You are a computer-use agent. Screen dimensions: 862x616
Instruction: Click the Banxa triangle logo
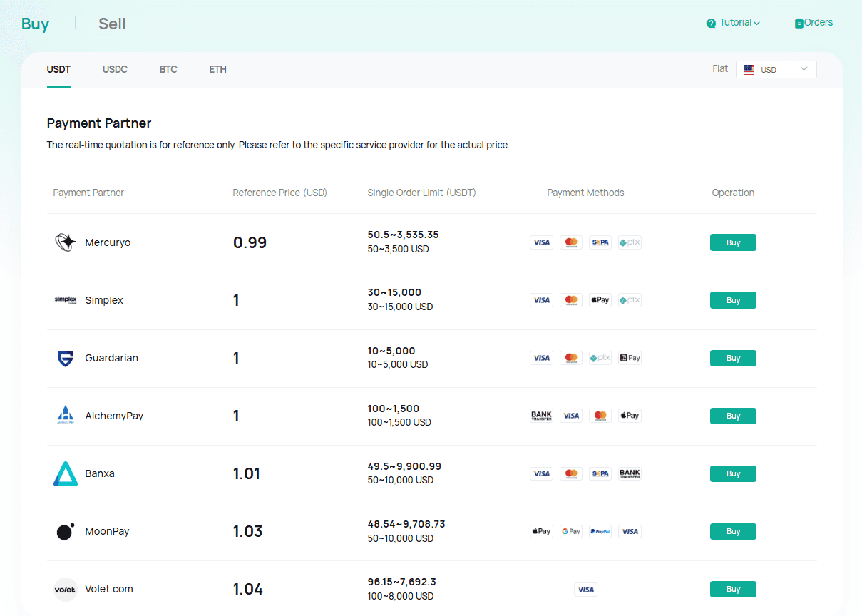[x=66, y=473]
